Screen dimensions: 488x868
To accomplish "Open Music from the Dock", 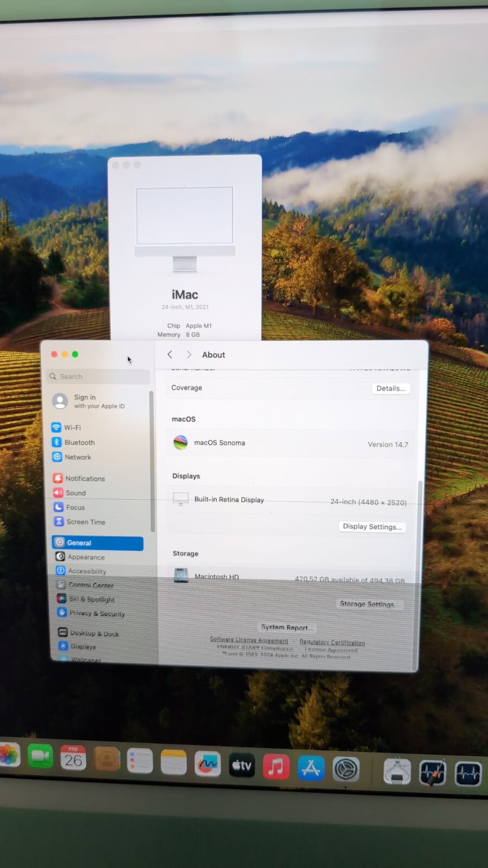I will (276, 767).
